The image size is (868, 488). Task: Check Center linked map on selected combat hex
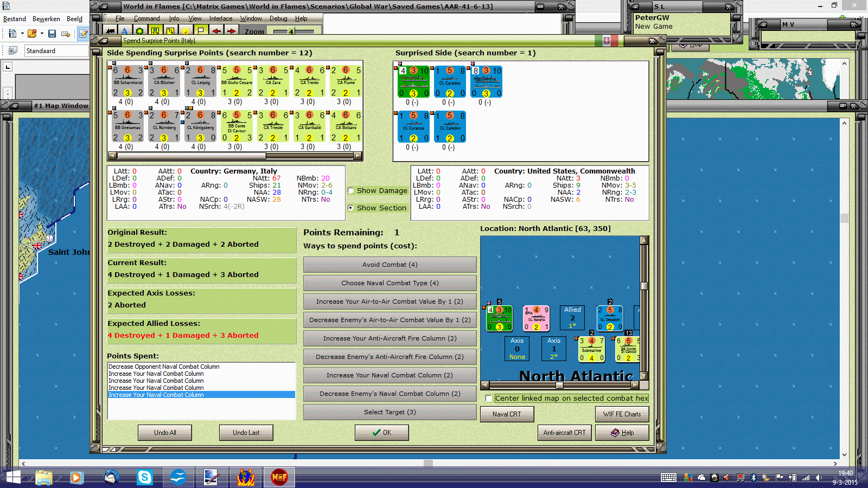(x=489, y=399)
